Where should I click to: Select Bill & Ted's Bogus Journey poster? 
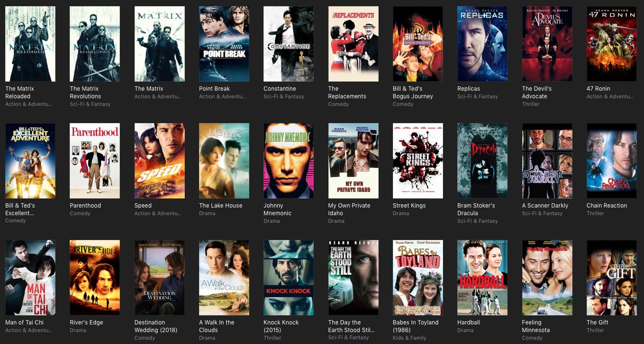pos(418,44)
